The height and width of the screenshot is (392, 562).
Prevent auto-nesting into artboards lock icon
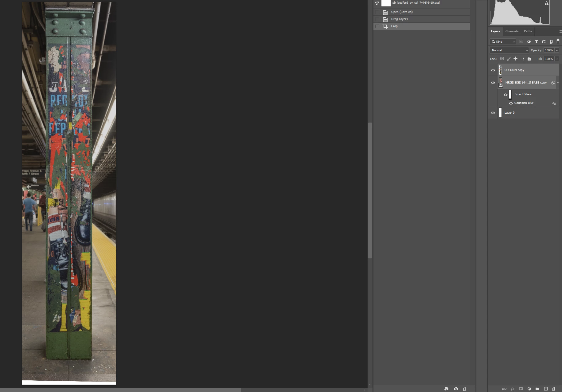[522, 59]
